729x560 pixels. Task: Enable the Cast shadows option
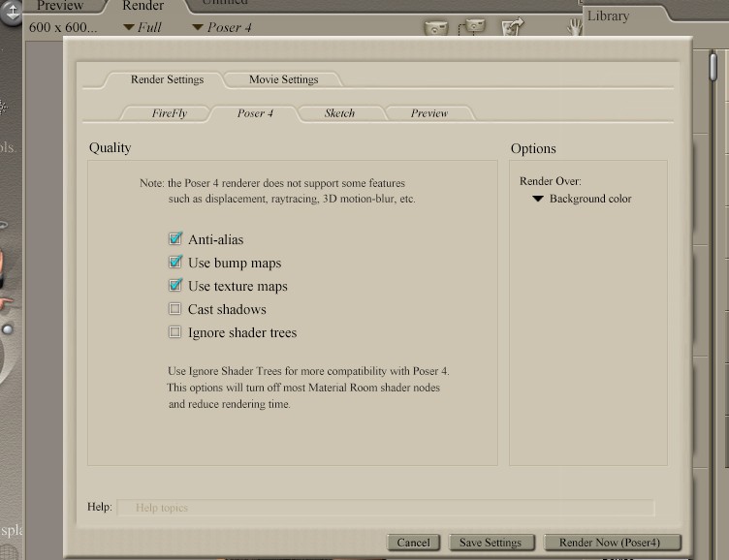click(175, 309)
